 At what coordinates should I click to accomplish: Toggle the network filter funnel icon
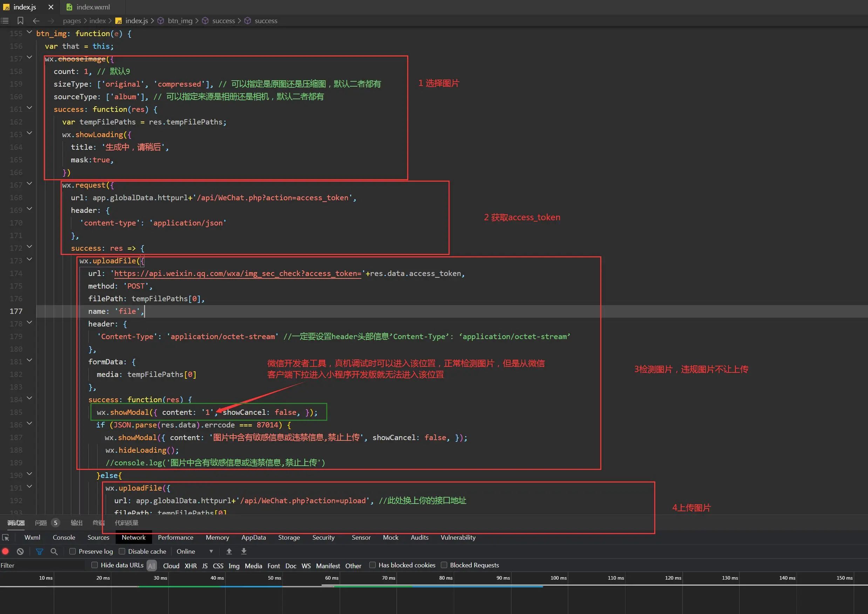tap(39, 551)
